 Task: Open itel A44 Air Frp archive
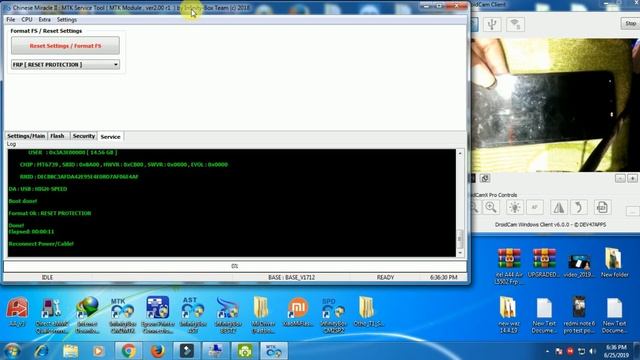(509, 266)
